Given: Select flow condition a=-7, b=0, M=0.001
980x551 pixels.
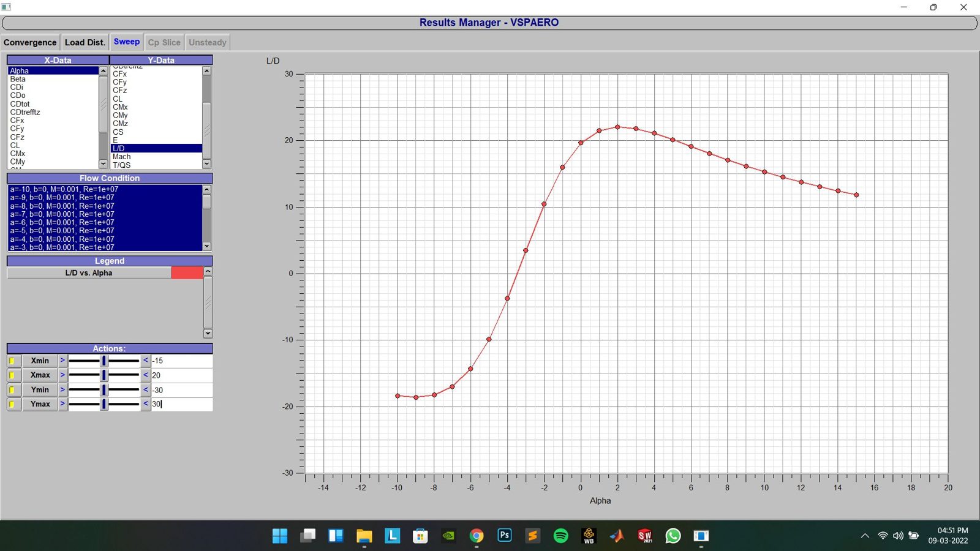Looking at the screenshot, I should [x=105, y=214].
